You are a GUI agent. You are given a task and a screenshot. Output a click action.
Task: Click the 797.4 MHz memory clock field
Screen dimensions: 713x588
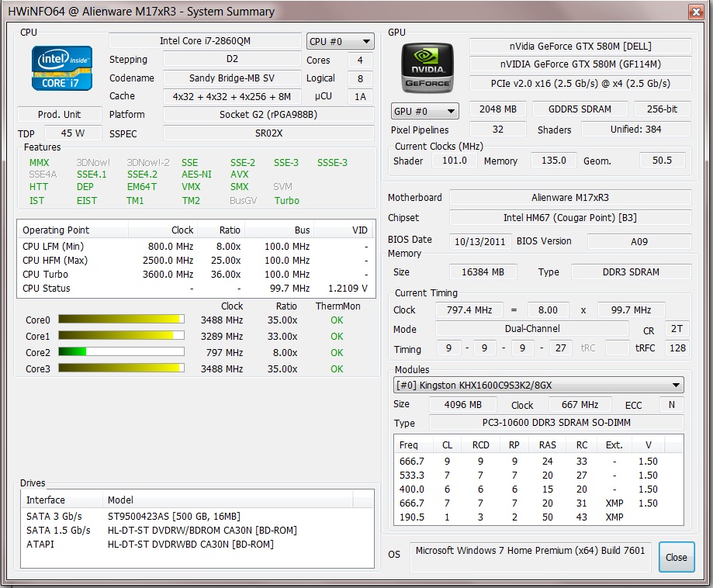(469, 310)
